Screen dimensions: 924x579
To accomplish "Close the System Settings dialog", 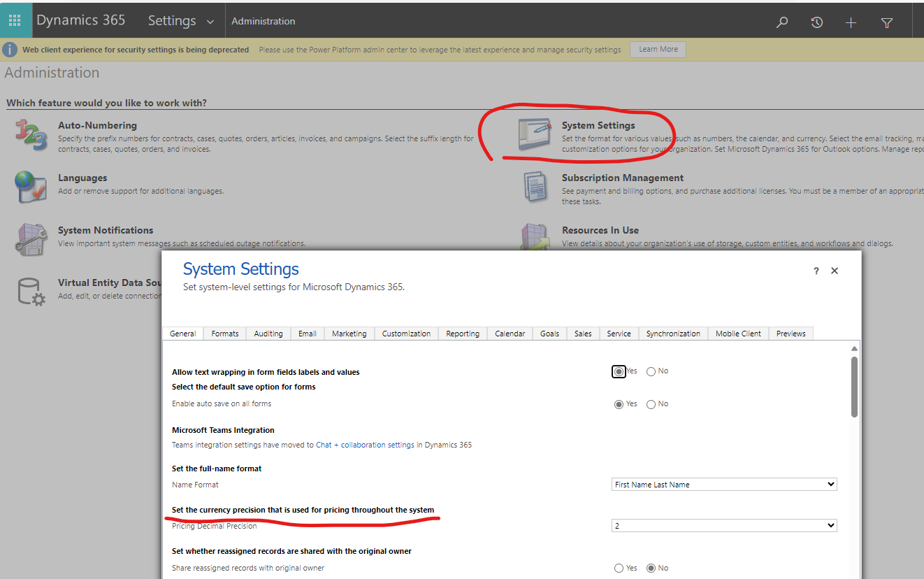I will (x=835, y=271).
